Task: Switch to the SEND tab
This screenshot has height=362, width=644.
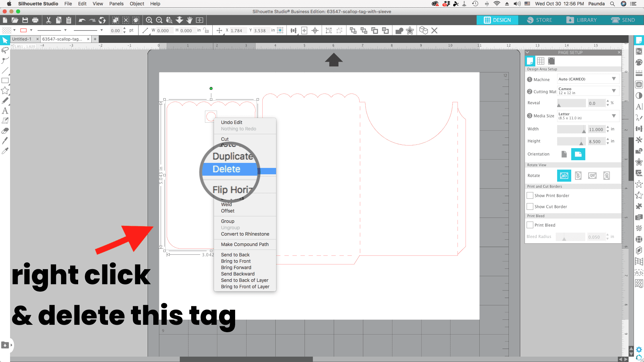Action: coord(623,20)
